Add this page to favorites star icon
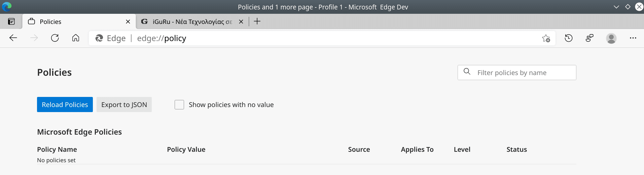Screen dimensions: 644x175 [x=546, y=38]
